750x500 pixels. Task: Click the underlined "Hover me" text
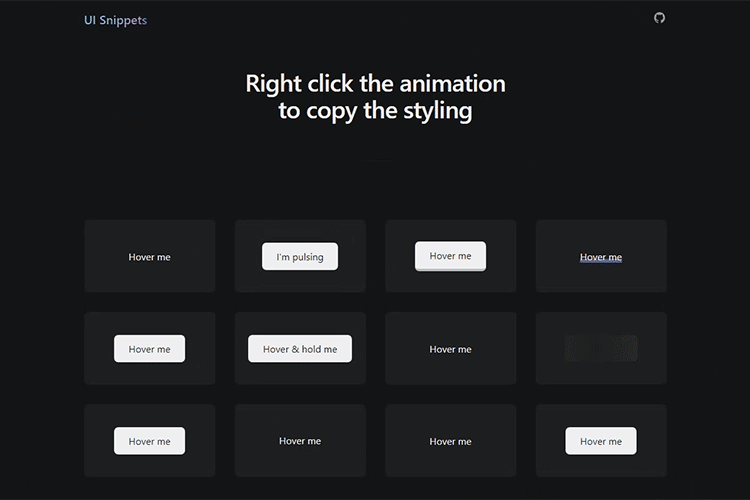click(x=601, y=257)
